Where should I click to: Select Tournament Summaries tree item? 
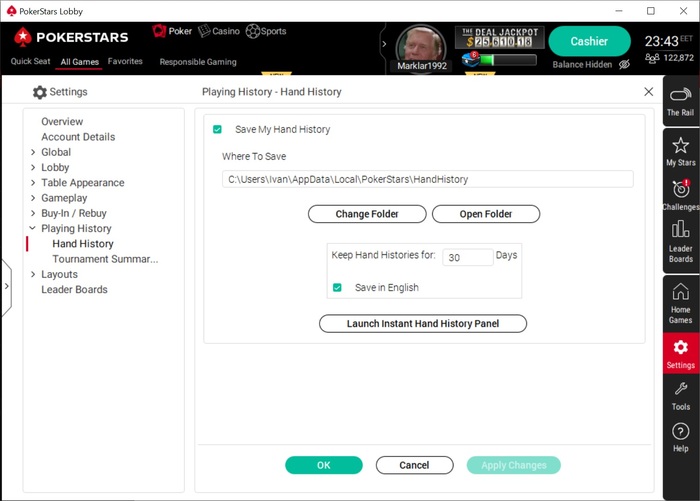pos(105,259)
